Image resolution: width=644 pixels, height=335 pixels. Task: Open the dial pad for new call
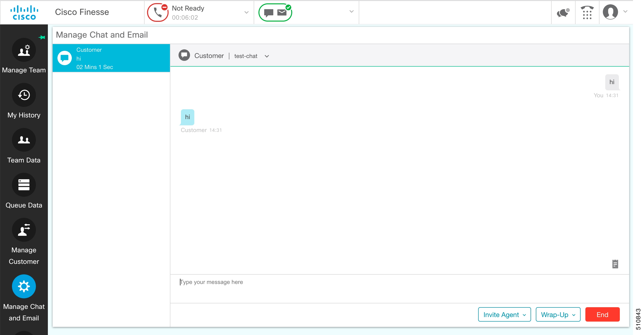[x=587, y=12]
